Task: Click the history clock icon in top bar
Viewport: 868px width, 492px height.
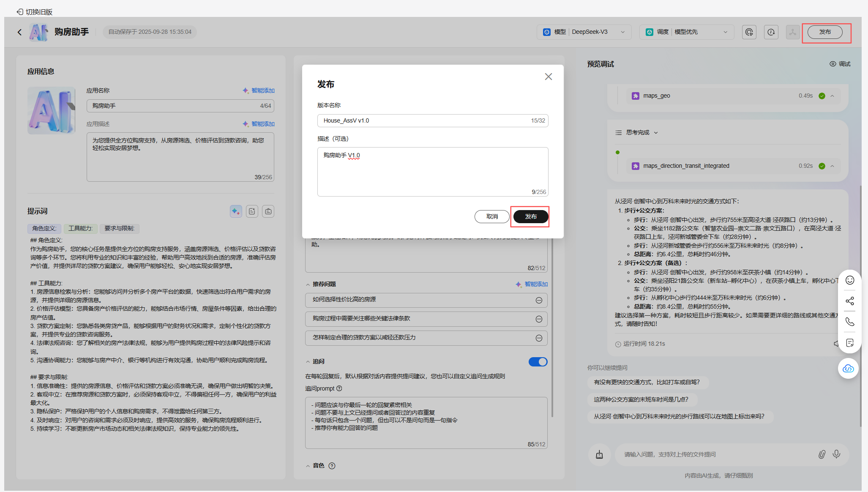Action: [x=771, y=32]
